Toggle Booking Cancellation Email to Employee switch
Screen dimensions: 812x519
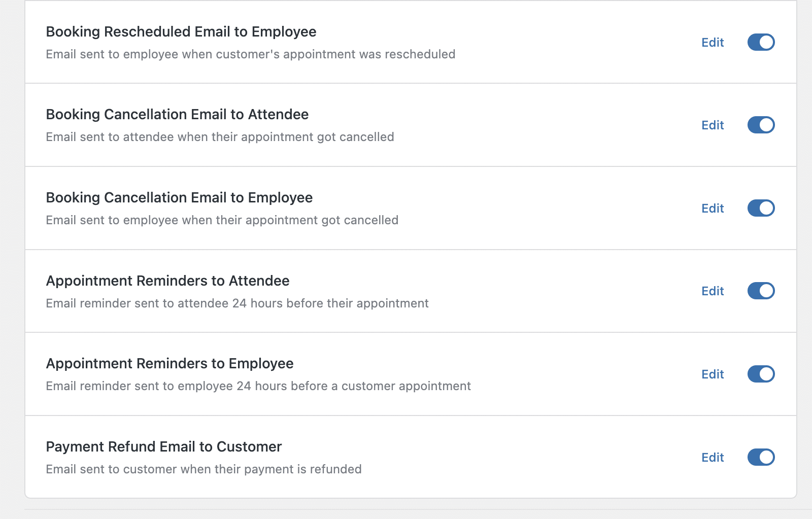click(761, 208)
